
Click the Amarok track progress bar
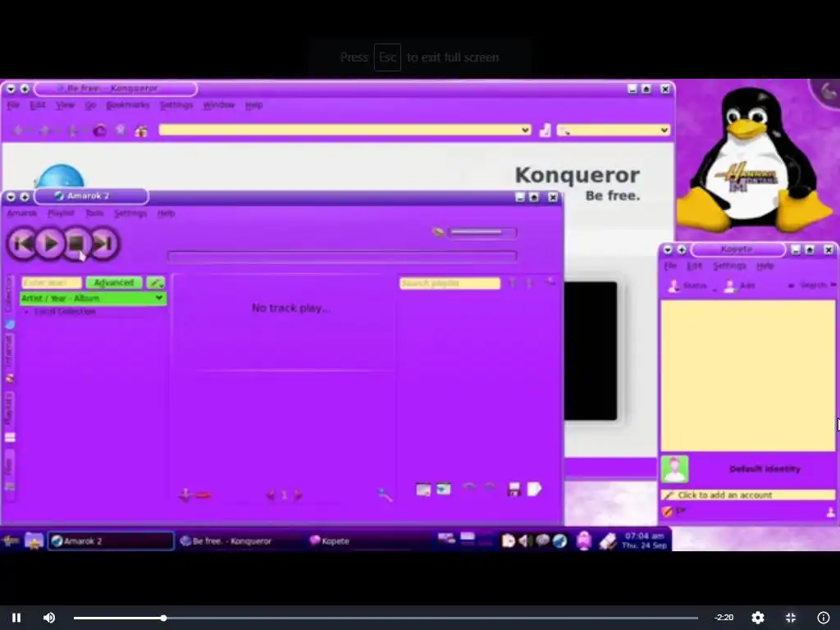click(x=342, y=257)
